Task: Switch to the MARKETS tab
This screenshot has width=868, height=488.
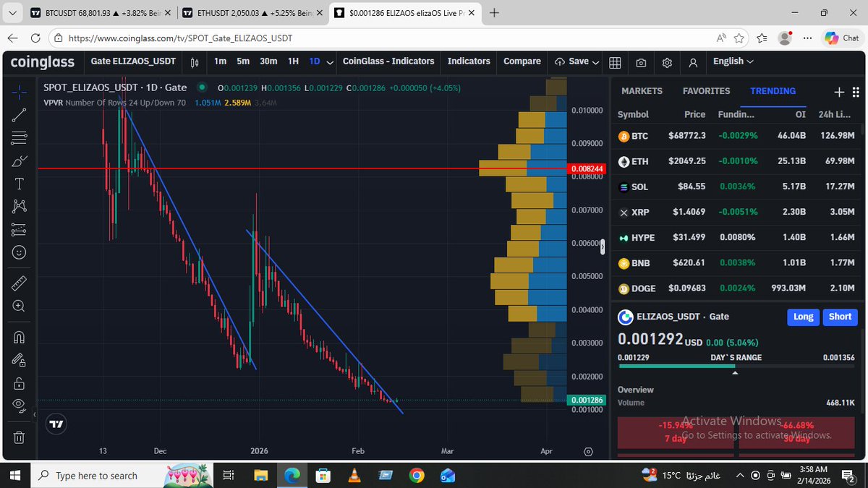Action: 642,91
